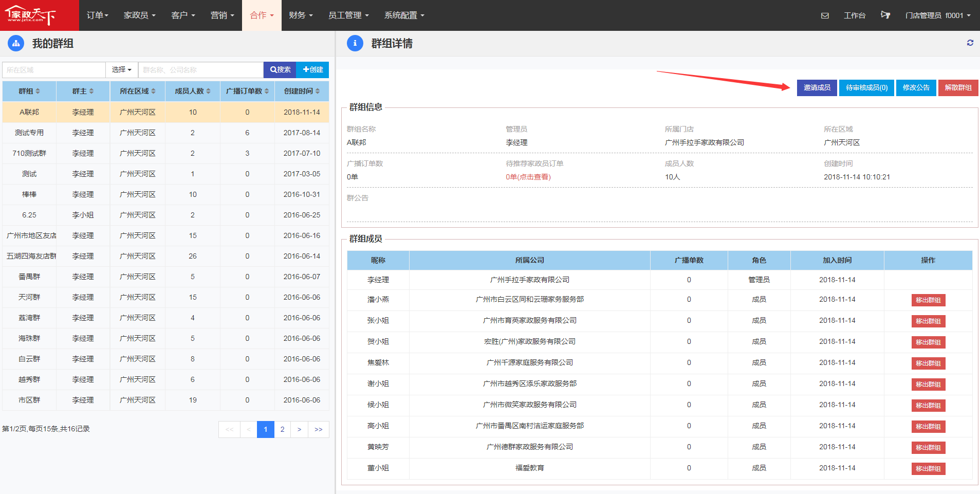Screen dimensions: 980x494
Task: Remove 黄映芳 from the group
Action: click(928, 448)
